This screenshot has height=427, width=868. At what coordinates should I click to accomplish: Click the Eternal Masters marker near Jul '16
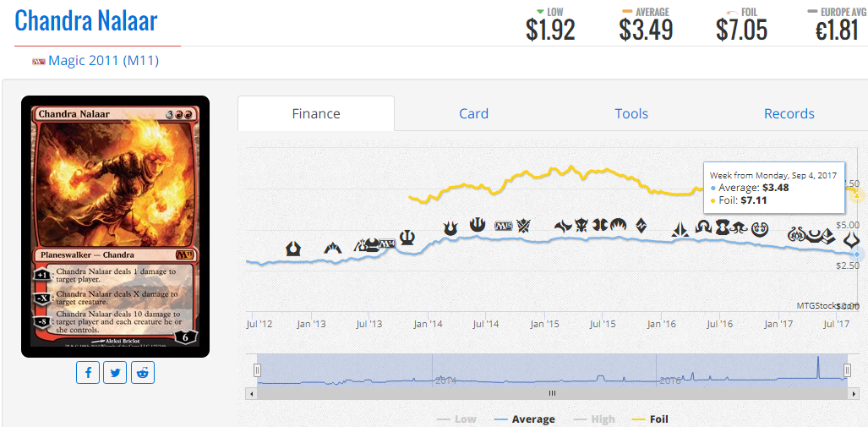coord(723,227)
